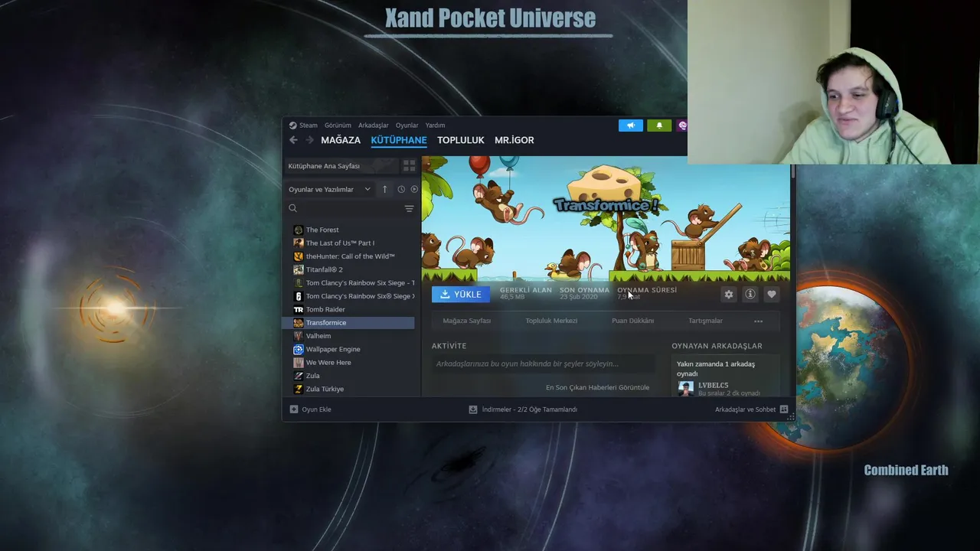This screenshot has width=980, height=551.
Task: Click the Titanfall 2 game icon
Action: 299,269
